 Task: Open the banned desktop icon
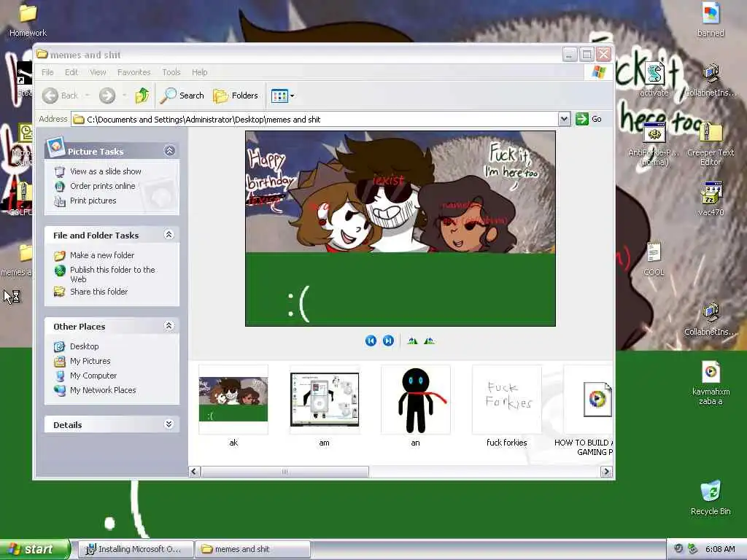[711, 20]
